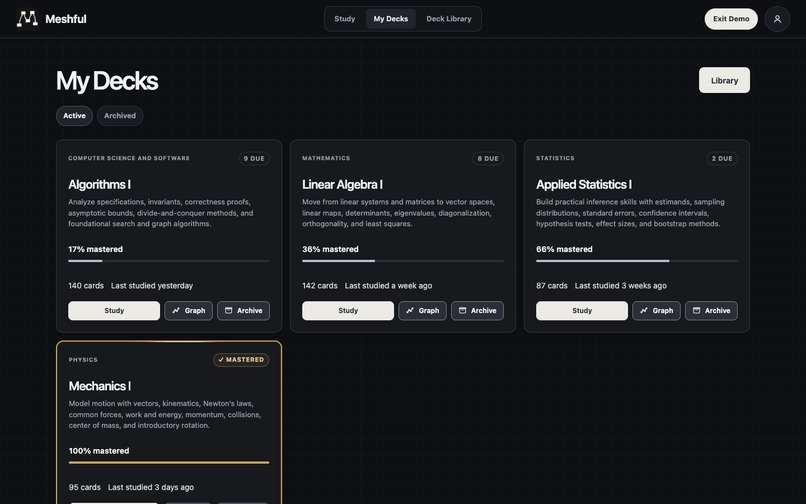Click the 87 cards count
Viewport: 806px width, 504px height.
click(552, 286)
